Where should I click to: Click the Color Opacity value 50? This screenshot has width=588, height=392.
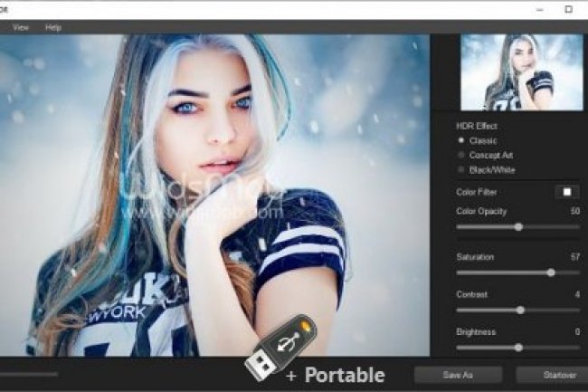tap(574, 211)
